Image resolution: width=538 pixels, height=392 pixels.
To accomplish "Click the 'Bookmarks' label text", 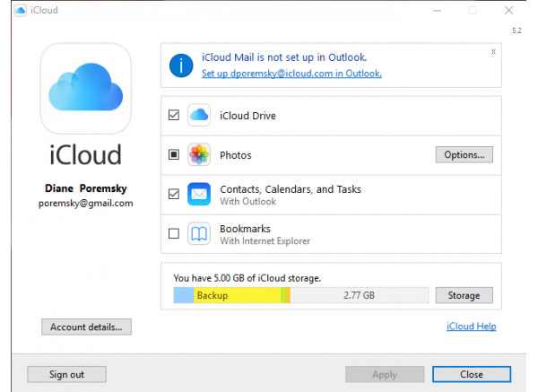I will pyautogui.click(x=245, y=229).
